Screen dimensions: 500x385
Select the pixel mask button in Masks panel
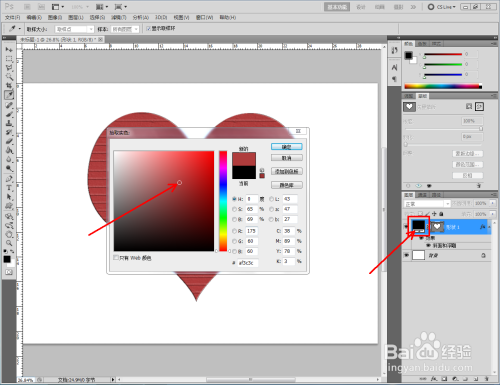469,107
